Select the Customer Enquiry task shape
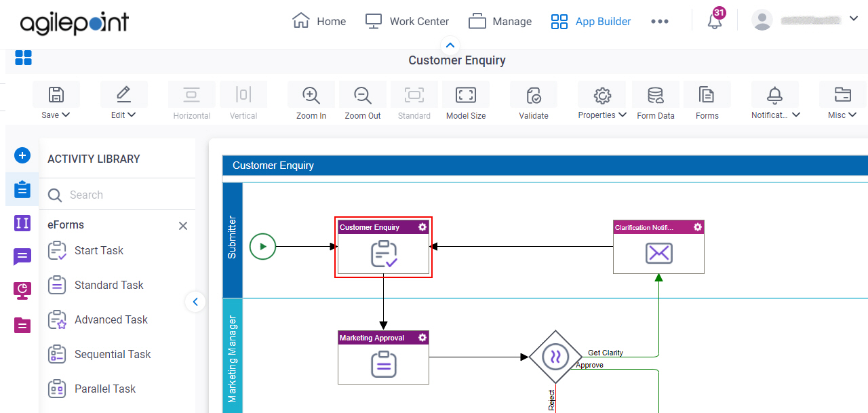 383,247
